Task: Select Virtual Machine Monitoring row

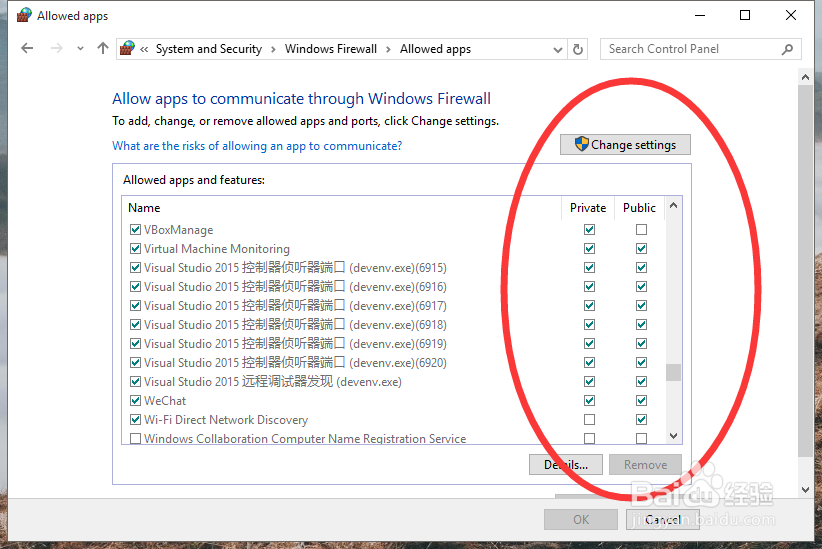Action: (394, 249)
